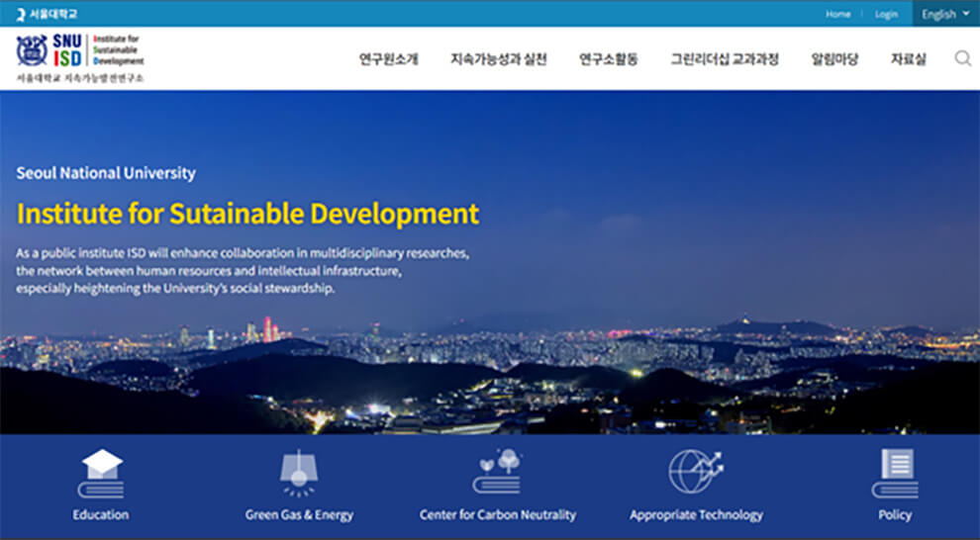Image resolution: width=980 pixels, height=540 pixels.
Task: Open the Appropriate Technology label
Action: [696, 515]
